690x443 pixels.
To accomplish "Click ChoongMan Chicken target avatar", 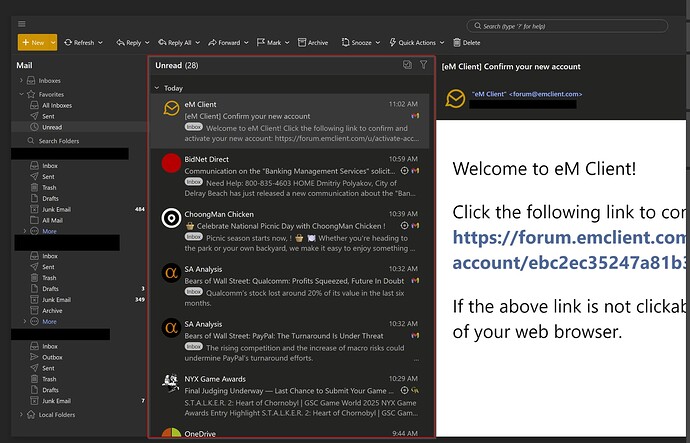I will 171,218.
